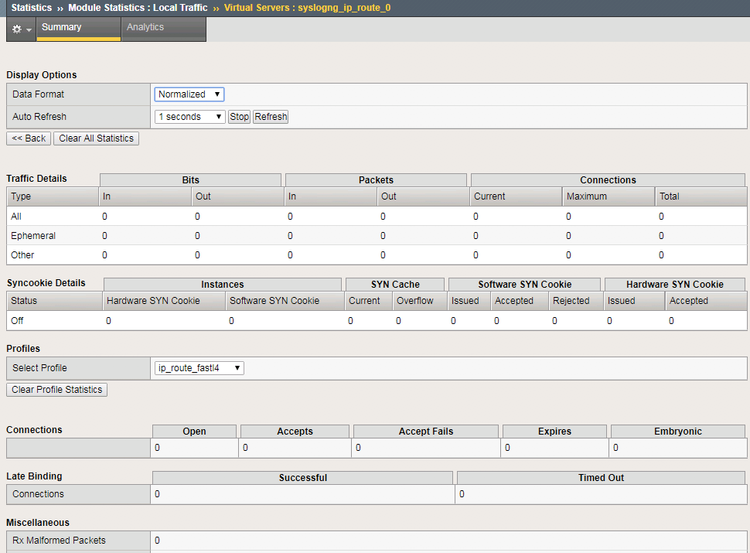Click the Rx Malformed Packets row
The width and height of the screenshot is (750, 553).
[59, 541]
